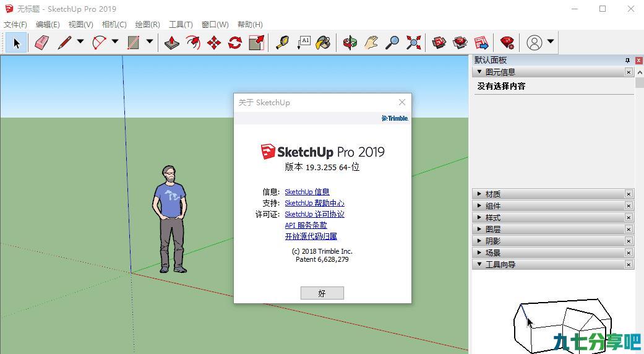Select the Offset tool

click(x=193, y=43)
